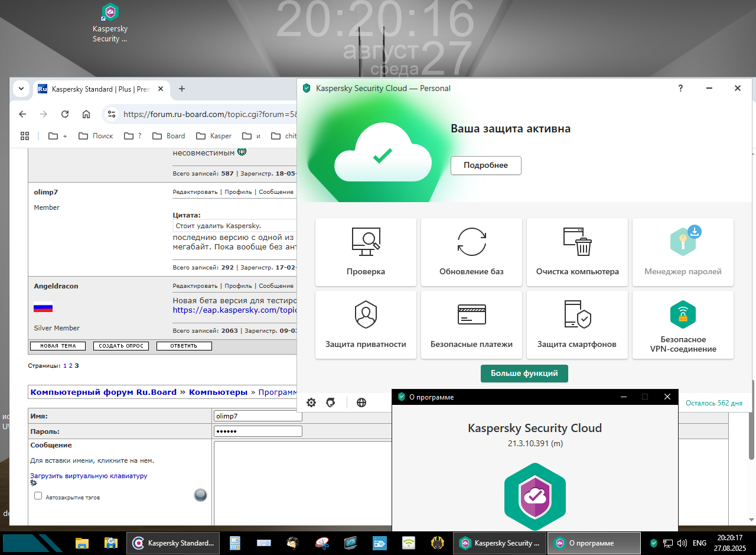Click the Осталось 562 дня license link

tap(713, 403)
